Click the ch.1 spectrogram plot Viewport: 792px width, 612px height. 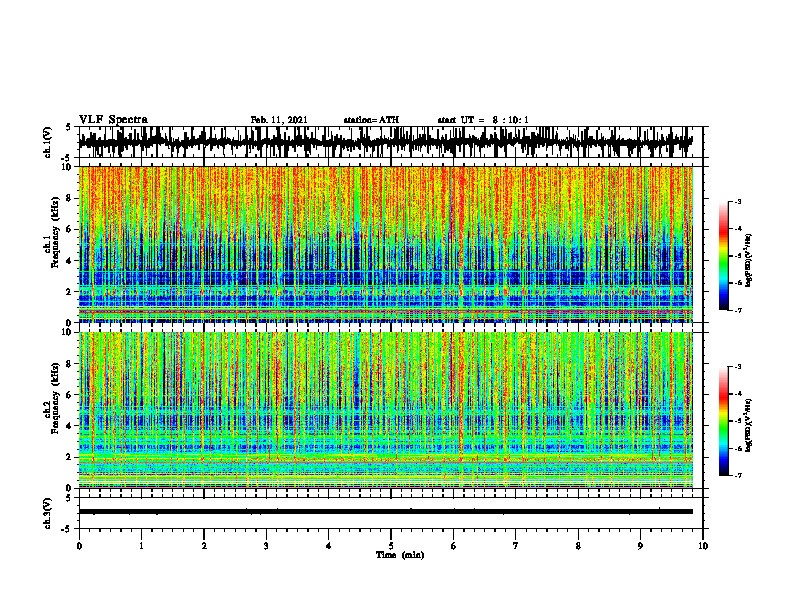386,244
